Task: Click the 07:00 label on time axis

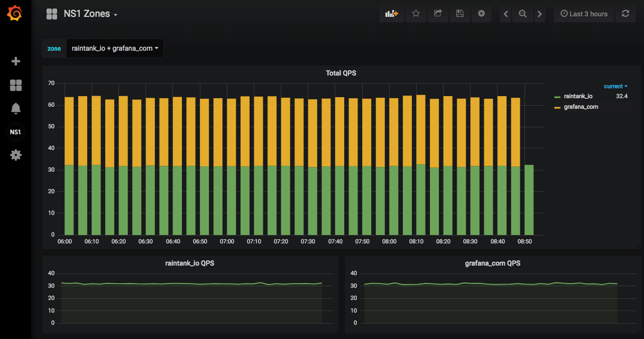Action: tap(227, 241)
